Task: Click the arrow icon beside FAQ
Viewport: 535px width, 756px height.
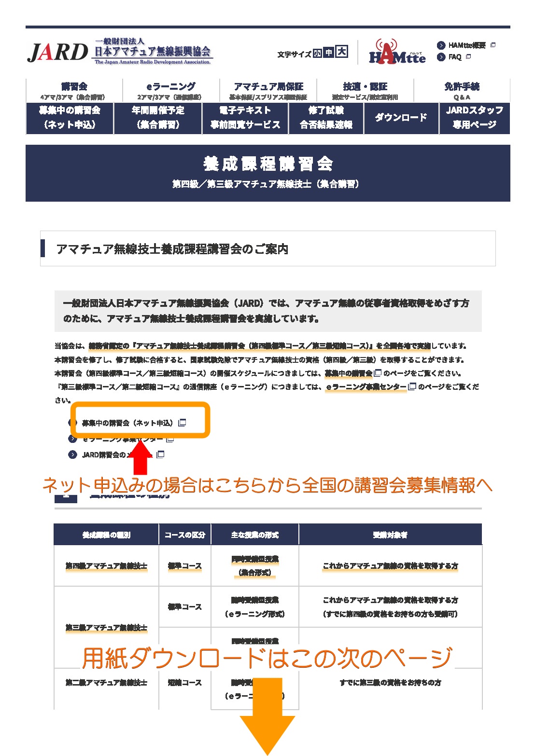Action: pos(441,57)
